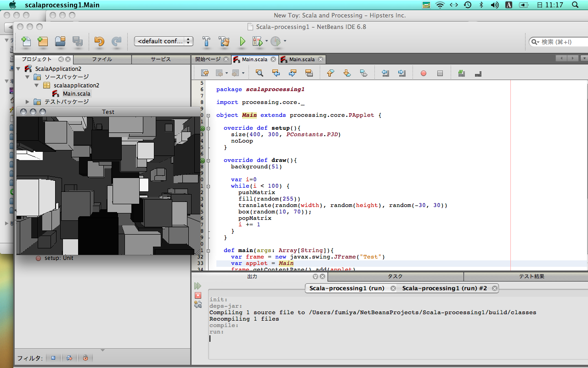Click the Comment lines editor icon
This screenshot has width=588, height=368.
click(x=462, y=73)
